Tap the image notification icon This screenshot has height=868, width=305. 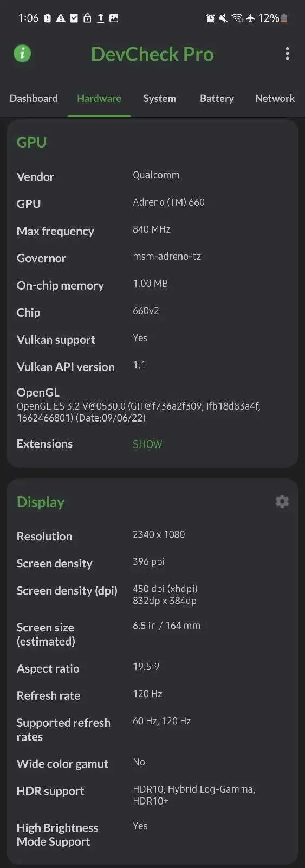114,18
